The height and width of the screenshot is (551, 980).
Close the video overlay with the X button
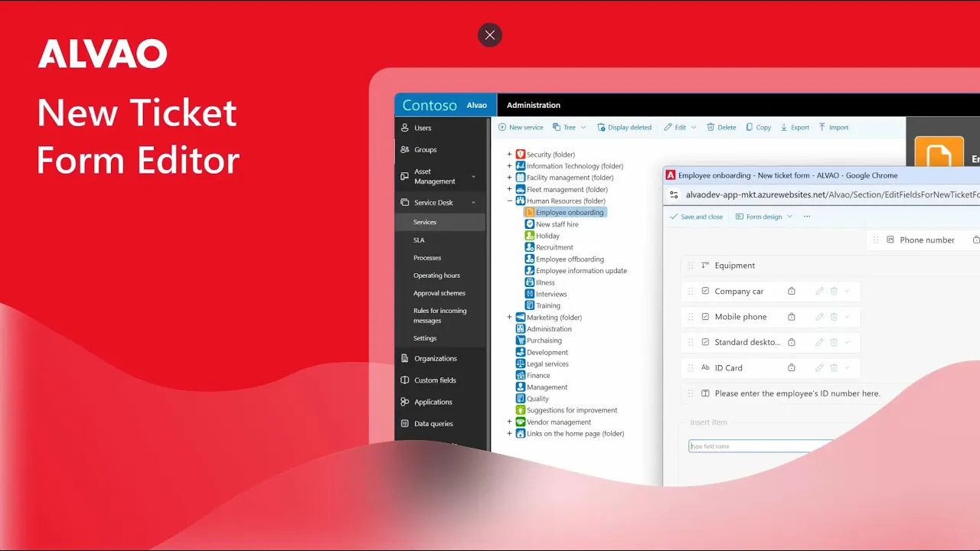pyautogui.click(x=490, y=35)
